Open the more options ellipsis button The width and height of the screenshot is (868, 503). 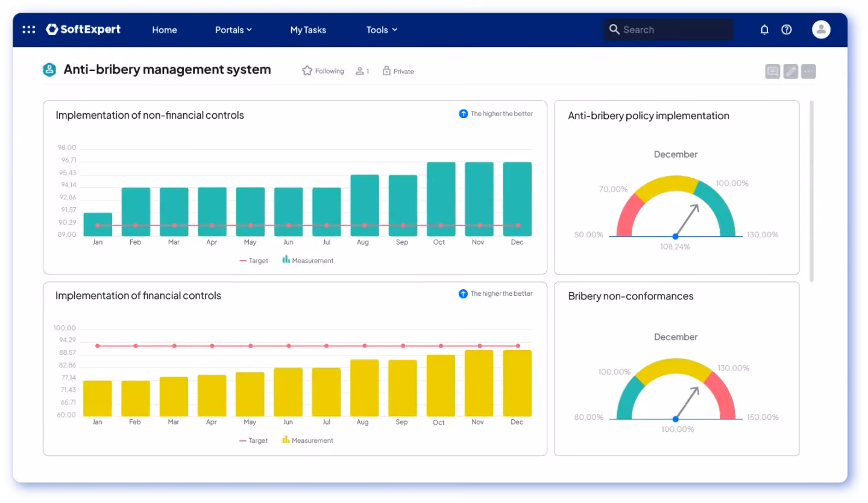point(809,72)
